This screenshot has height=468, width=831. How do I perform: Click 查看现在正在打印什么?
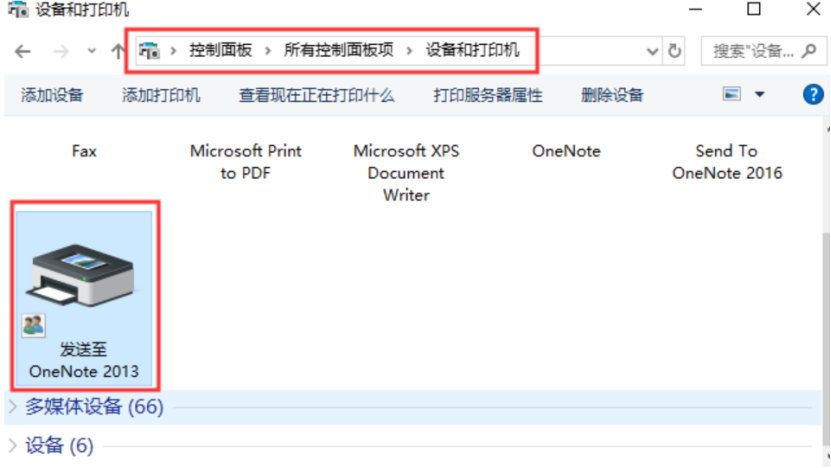coord(316,95)
